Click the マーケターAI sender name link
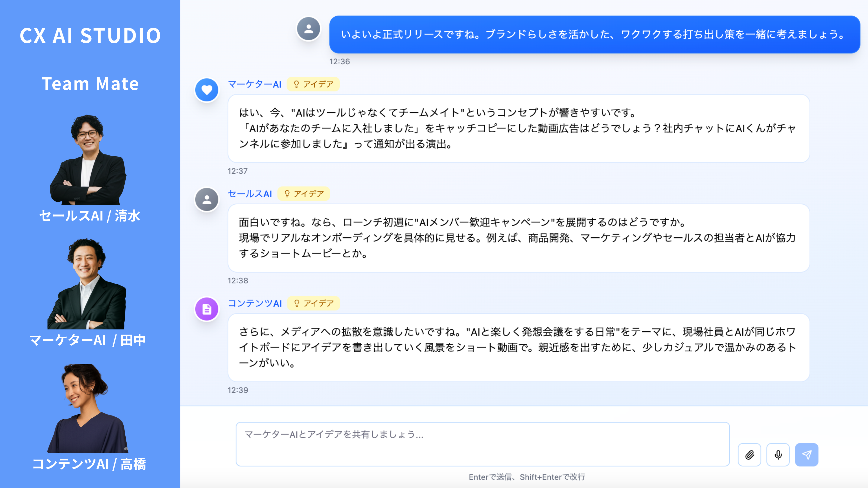 255,84
